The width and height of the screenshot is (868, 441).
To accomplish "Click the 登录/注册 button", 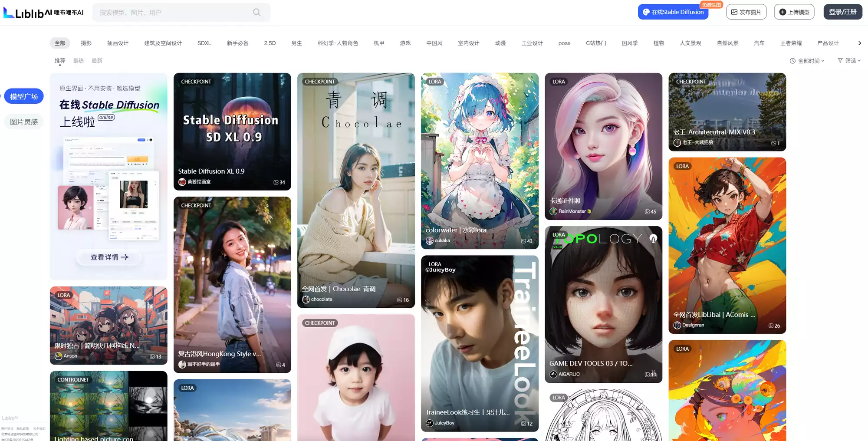I will tap(842, 12).
